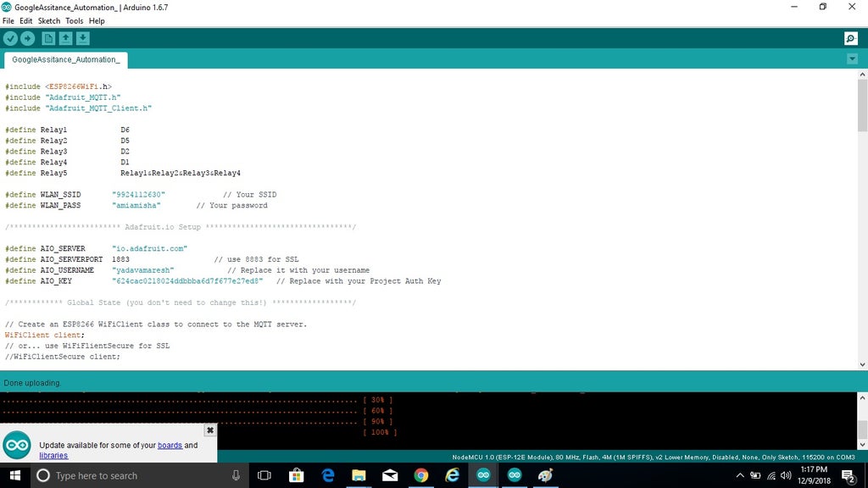Verify the sketch with the checkmark icon
Viewport: 868px width, 488px height.
click(11, 38)
